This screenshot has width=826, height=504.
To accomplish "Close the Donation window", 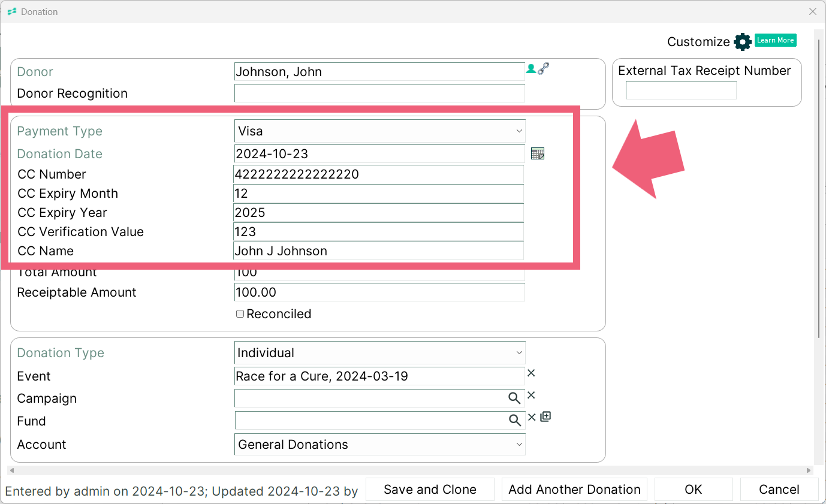I will (813, 11).
